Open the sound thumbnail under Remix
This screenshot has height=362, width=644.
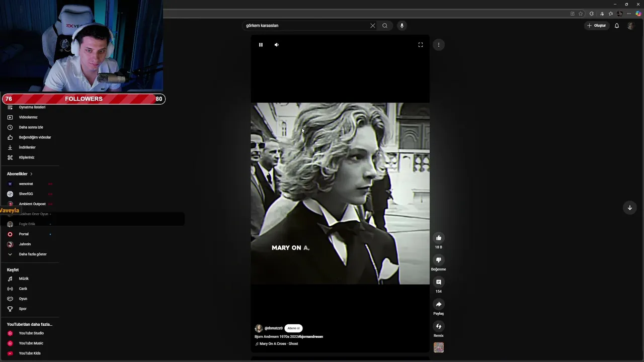coord(439,347)
